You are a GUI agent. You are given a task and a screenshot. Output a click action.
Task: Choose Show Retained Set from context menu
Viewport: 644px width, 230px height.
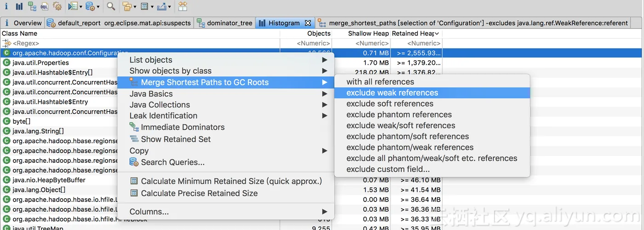click(176, 139)
